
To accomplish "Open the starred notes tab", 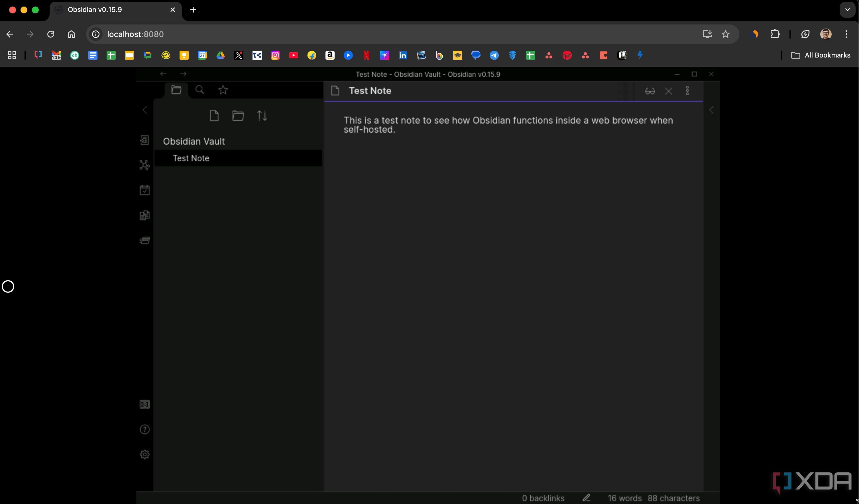I will (223, 90).
